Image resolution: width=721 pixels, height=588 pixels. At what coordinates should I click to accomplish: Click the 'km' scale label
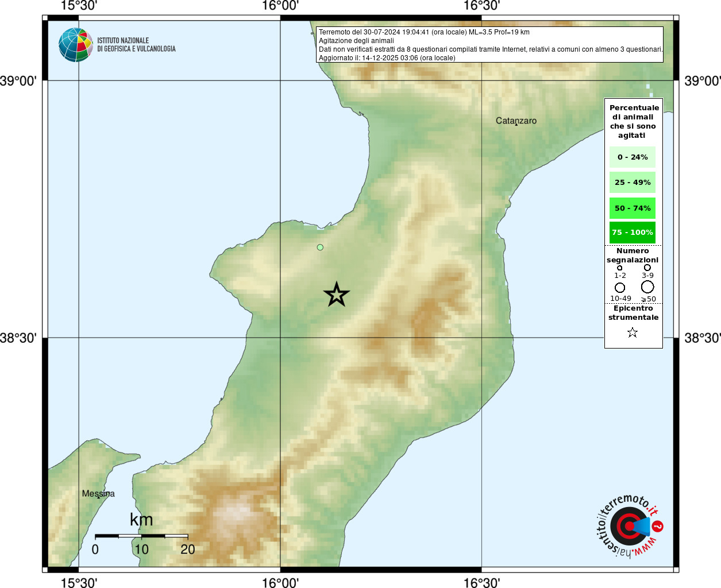pos(141,520)
